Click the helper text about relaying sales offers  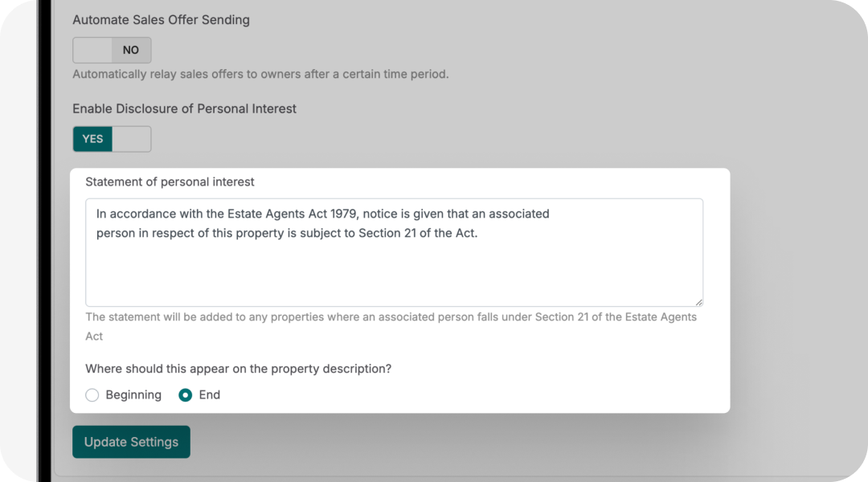(260, 73)
